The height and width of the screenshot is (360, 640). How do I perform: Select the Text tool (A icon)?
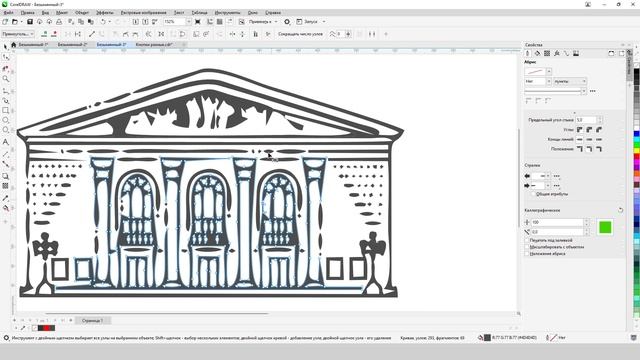(5, 142)
